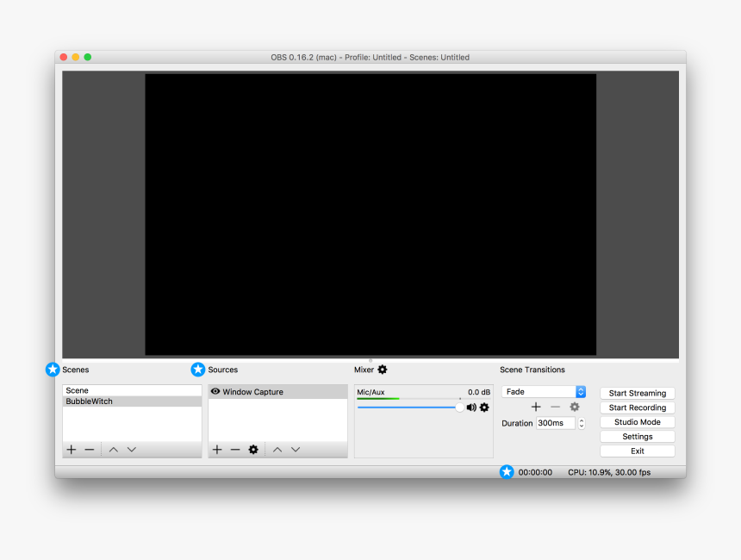Select the 'BubbleWitch' scene
741x560 pixels.
click(x=132, y=401)
